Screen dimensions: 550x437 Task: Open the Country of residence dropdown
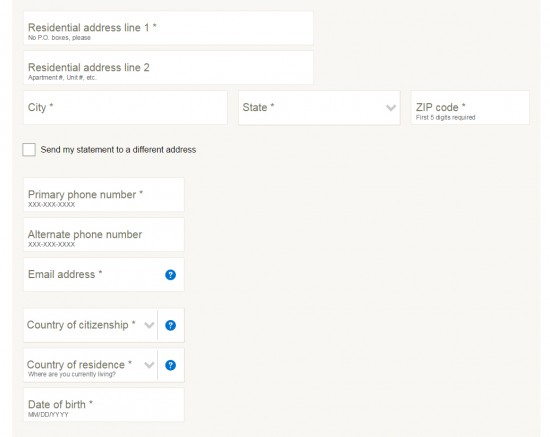90,365
